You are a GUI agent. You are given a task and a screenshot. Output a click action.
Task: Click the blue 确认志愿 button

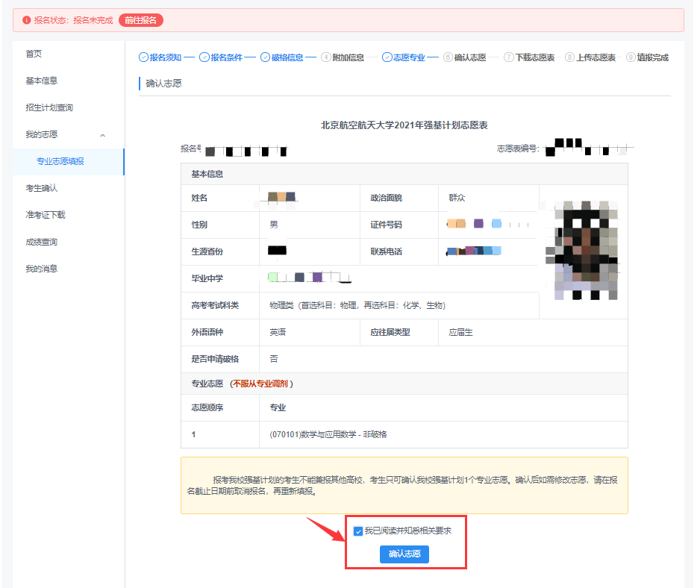404,554
